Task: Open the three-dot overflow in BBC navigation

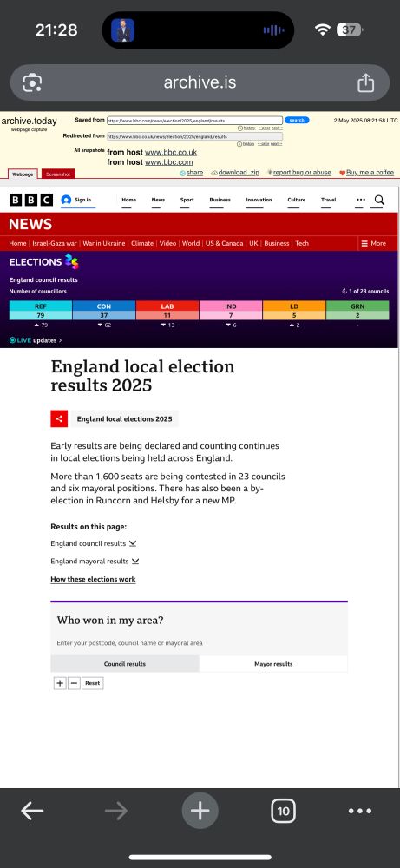Action: (x=361, y=200)
